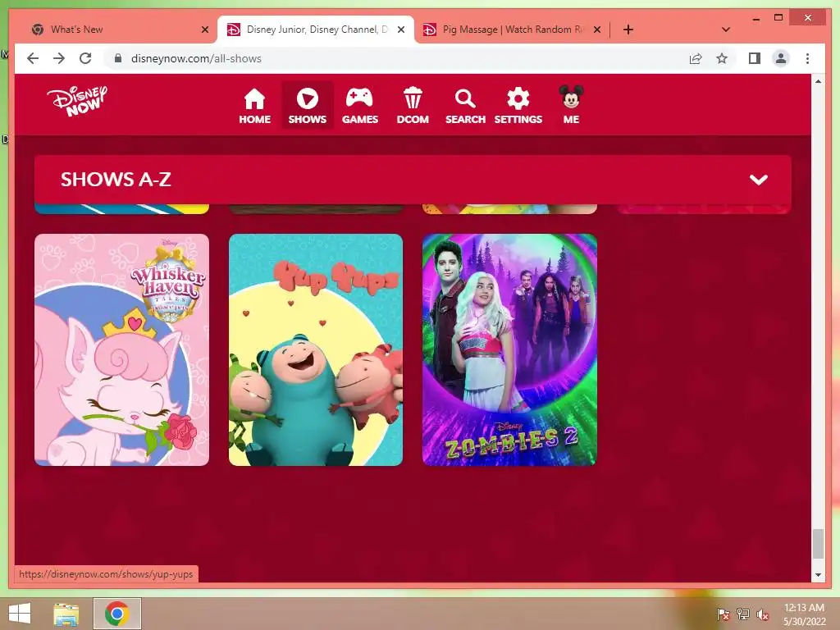Share this page from address bar

[x=696, y=58]
